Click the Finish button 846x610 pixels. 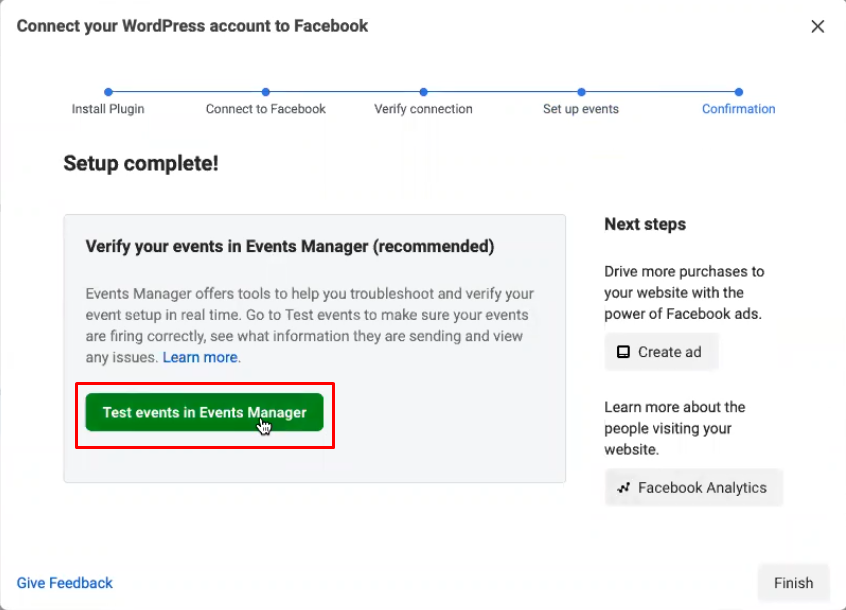(793, 583)
